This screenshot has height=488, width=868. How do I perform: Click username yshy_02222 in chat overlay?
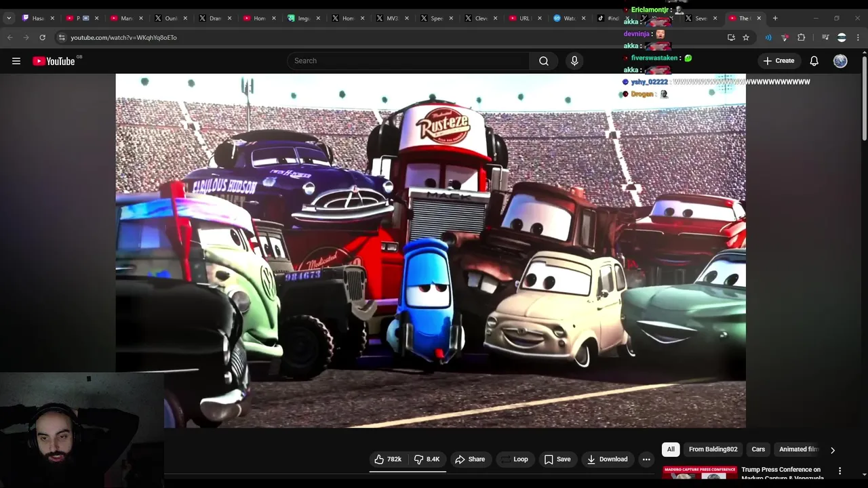pyautogui.click(x=649, y=82)
